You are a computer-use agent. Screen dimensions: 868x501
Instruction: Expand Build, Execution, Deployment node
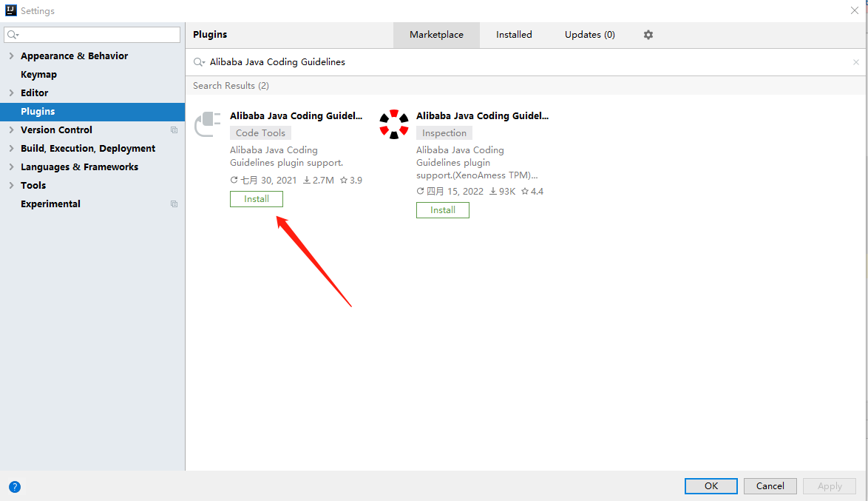click(x=11, y=149)
